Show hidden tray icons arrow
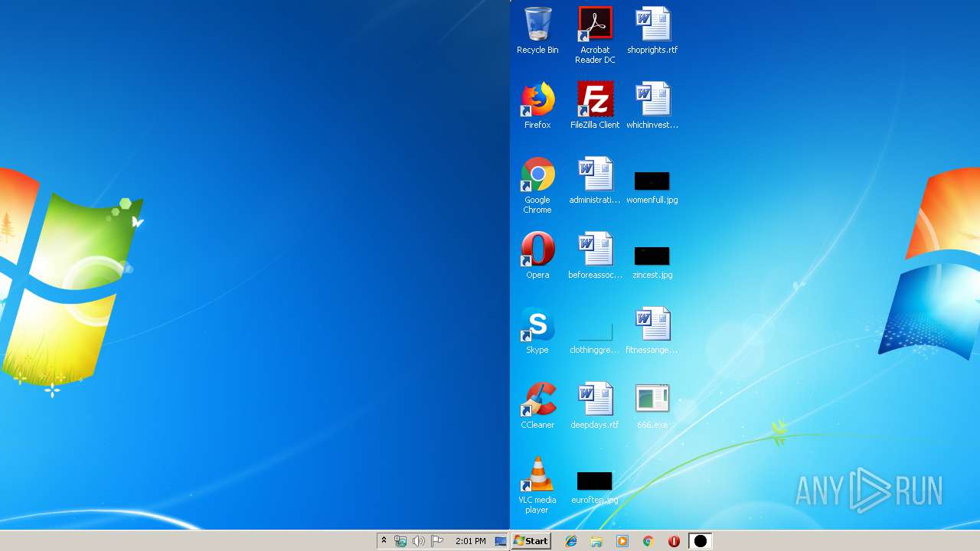 click(x=384, y=541)
